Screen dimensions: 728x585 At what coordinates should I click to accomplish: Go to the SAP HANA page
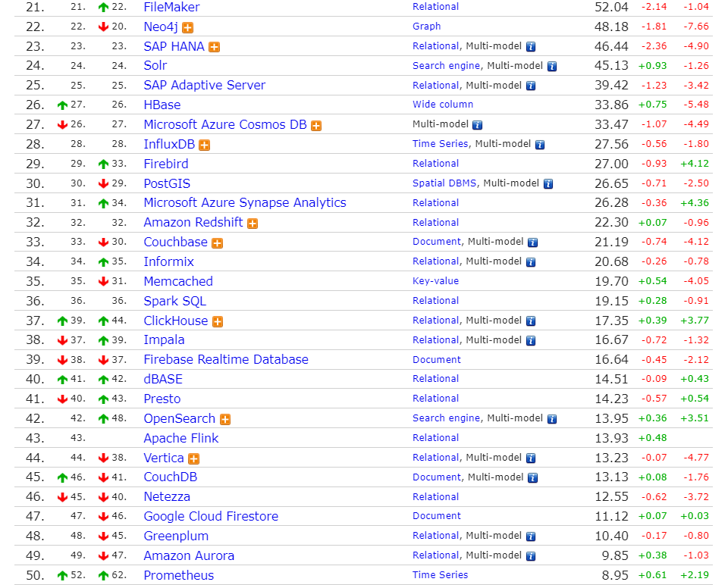[x=174, y=46]
